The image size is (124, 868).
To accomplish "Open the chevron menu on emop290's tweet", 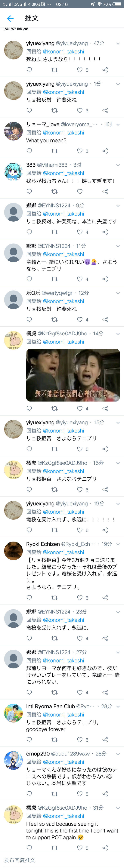I will (x=118, y=754).
